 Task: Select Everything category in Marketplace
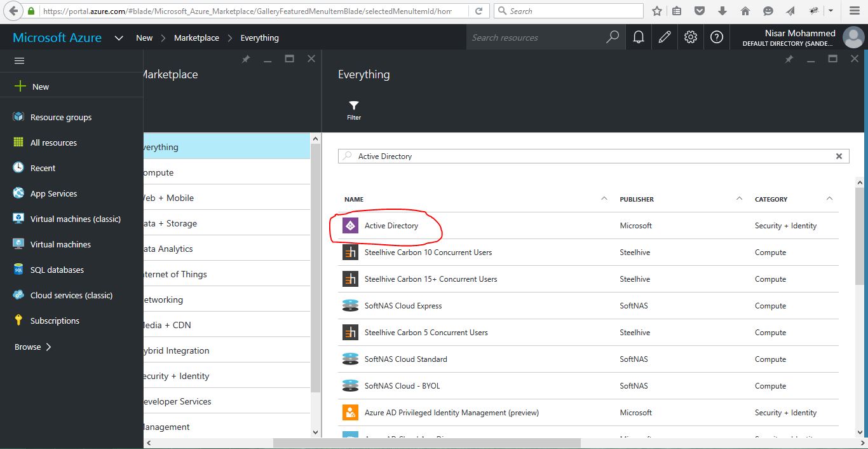pos(227,147)
